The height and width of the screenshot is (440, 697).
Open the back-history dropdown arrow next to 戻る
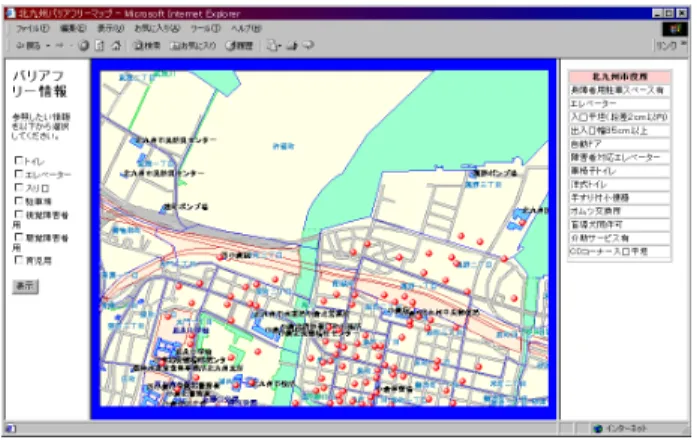point(48,45)
